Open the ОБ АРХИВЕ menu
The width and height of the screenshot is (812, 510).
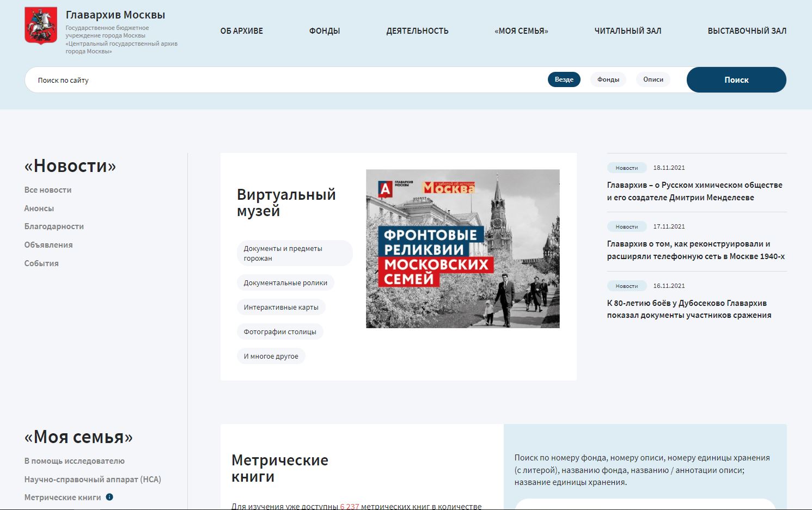tap(242, 31)
